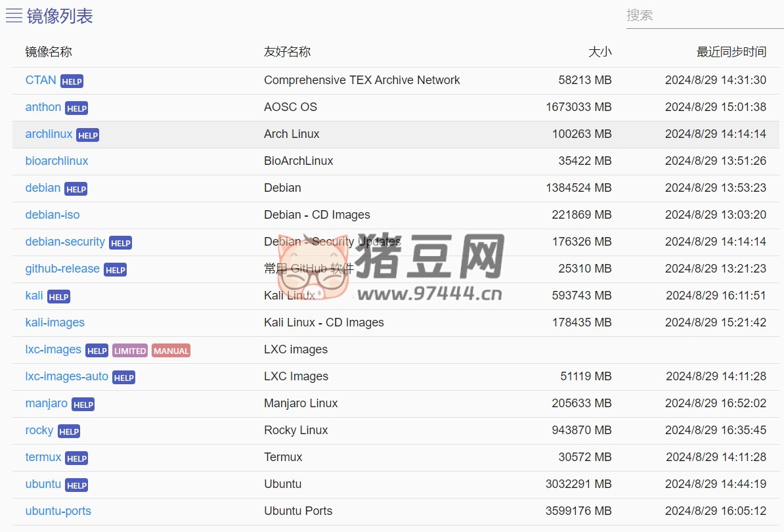
Task: Click the 3599176 MB size value
Action: point(578,512)
